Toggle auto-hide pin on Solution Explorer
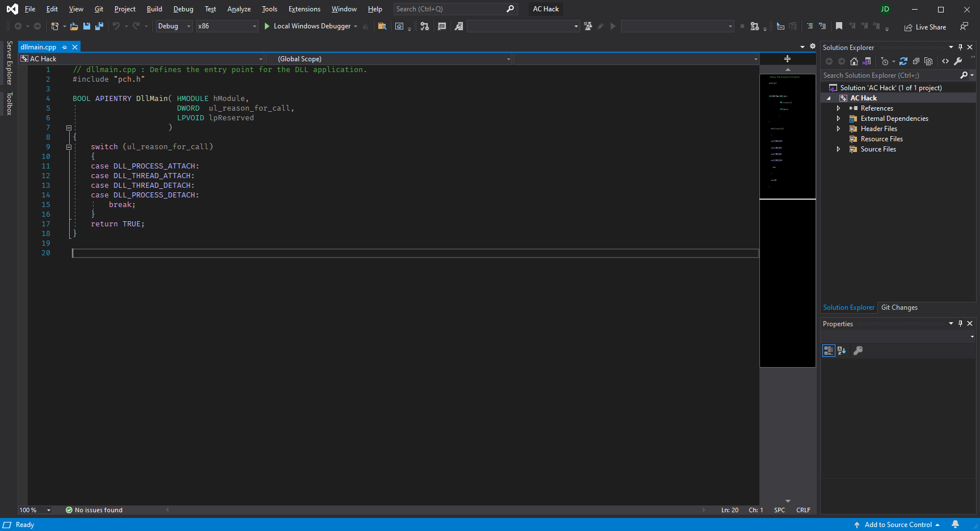 point(960,47)
